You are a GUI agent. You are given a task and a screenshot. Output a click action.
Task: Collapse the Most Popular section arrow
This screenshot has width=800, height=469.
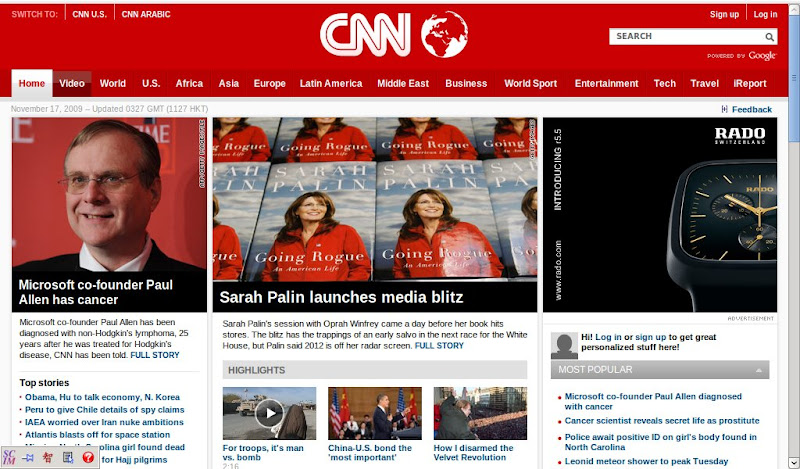click(759, 370)
